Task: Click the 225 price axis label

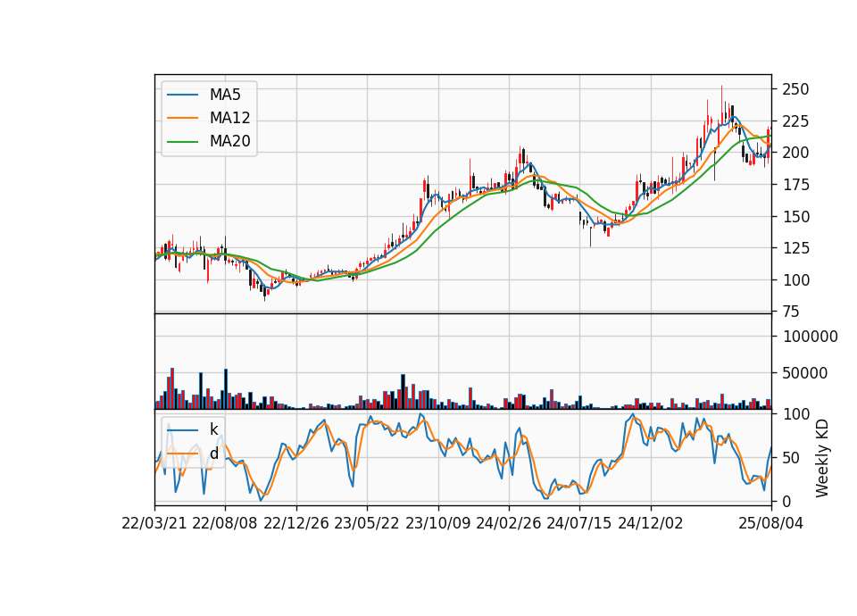Action: [x=795, y=121]
